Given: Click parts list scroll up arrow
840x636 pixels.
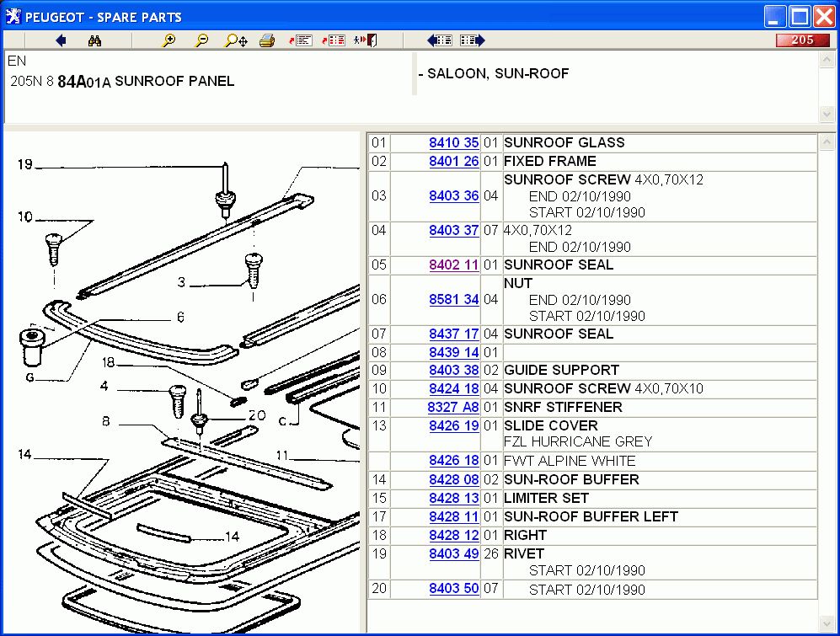Looking at the screenshot, I should coord(827,142).
